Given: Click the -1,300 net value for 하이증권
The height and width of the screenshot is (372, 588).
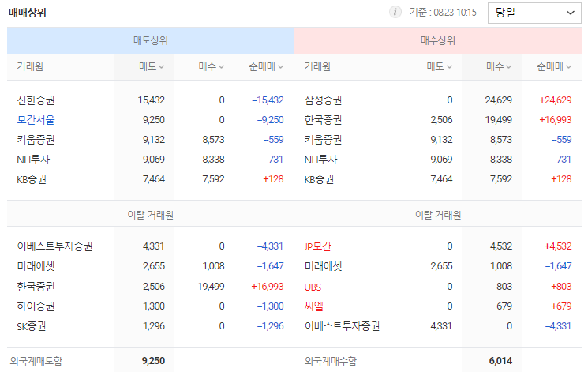Looking at the screenshot, I should click(x=271, y=306).
